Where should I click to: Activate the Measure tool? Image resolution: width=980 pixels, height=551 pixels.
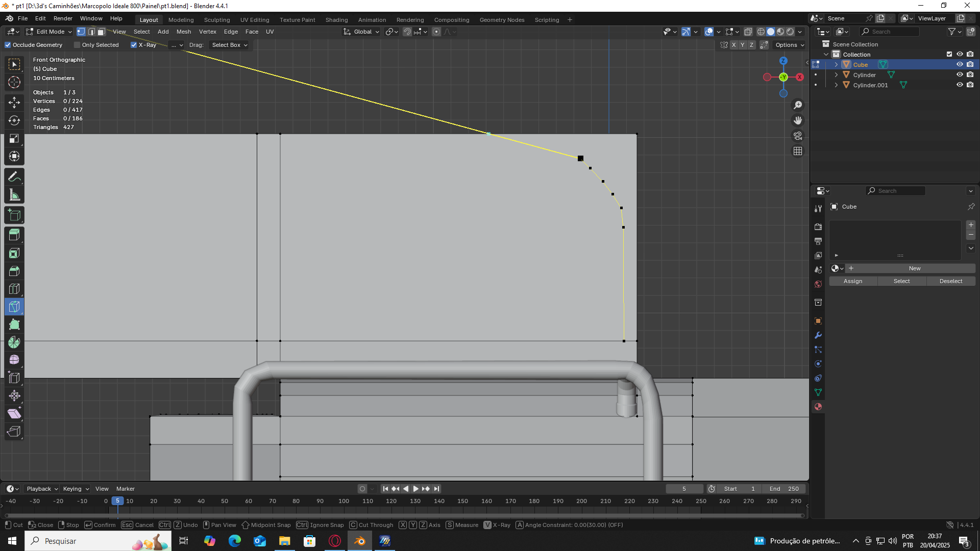tap(14, 195)
